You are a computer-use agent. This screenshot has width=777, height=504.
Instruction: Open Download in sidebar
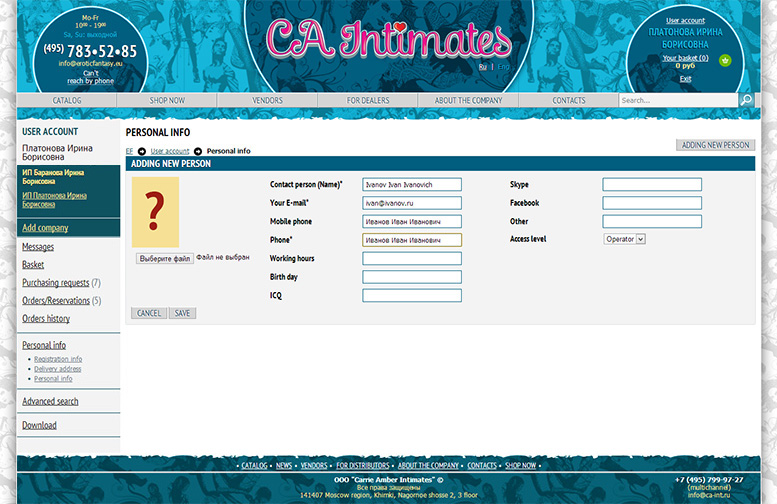(39, 425)
